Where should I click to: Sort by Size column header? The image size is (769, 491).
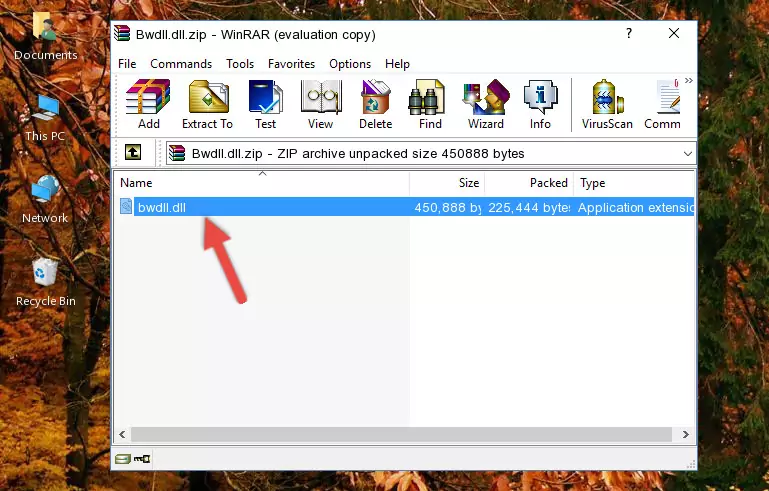(447, 183)
